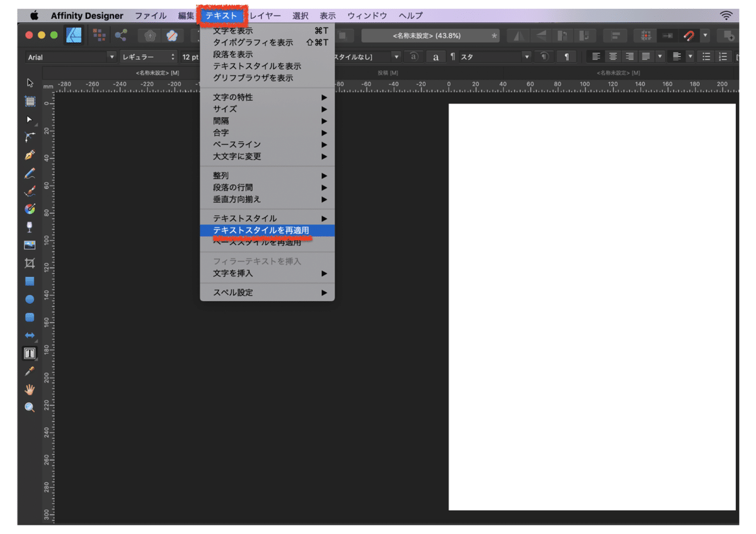The height and width of the screenshot is (534, 756).
Task: Open the justify options dropdown arrow
Action: [660, 57]
